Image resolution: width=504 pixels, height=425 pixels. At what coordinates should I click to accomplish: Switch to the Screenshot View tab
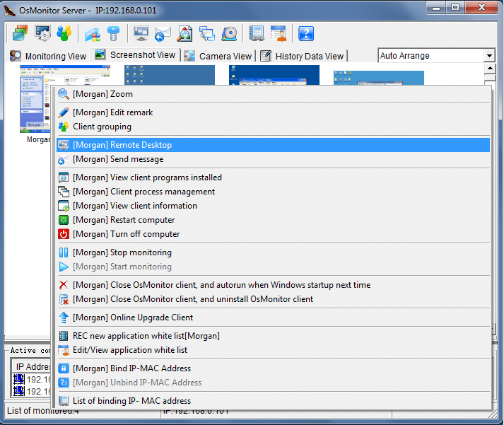coord(135,55)
